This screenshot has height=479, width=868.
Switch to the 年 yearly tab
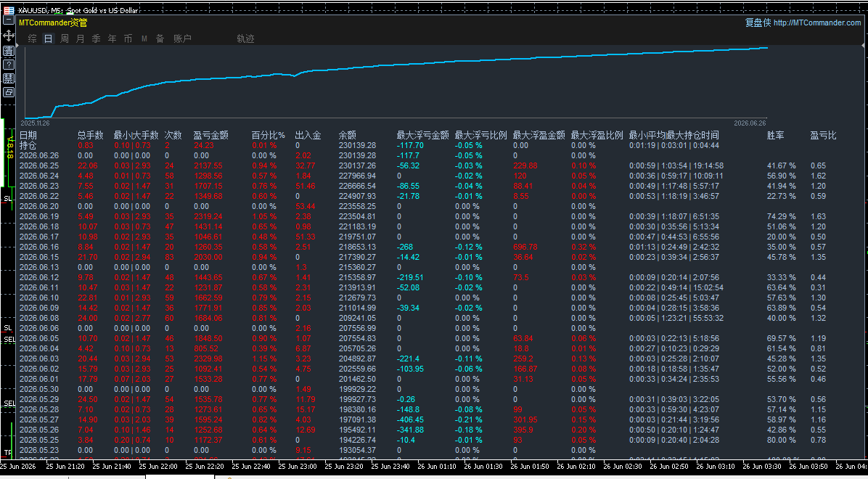pos(112,38)
